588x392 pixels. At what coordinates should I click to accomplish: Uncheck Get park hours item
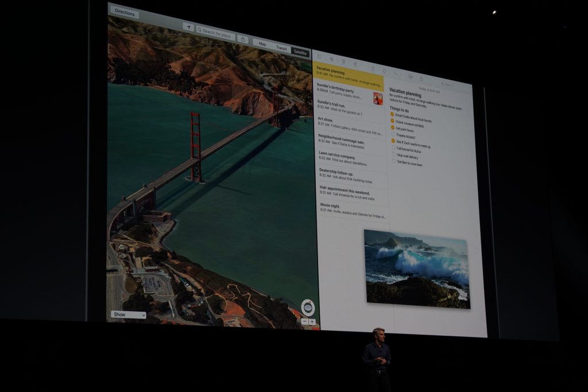[x=393, y=127]
